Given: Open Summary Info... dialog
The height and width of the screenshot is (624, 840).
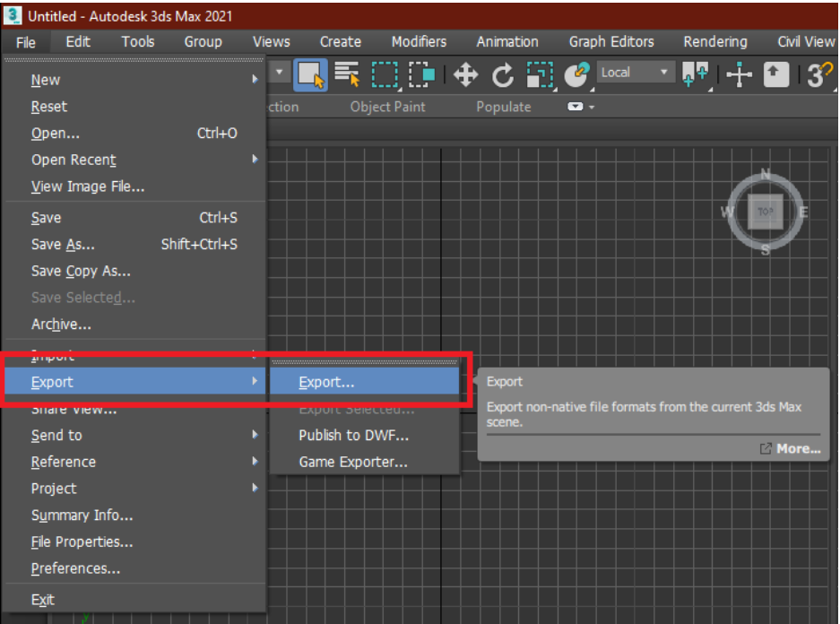Looking at the screenshot, I should pyautogui.click(x=135, y=516).
